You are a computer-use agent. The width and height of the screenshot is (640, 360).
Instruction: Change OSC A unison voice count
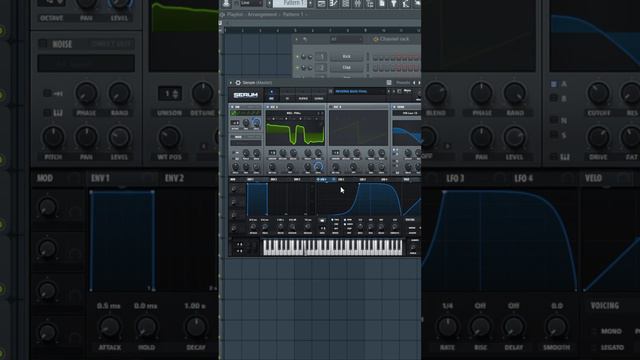(272, 153)
